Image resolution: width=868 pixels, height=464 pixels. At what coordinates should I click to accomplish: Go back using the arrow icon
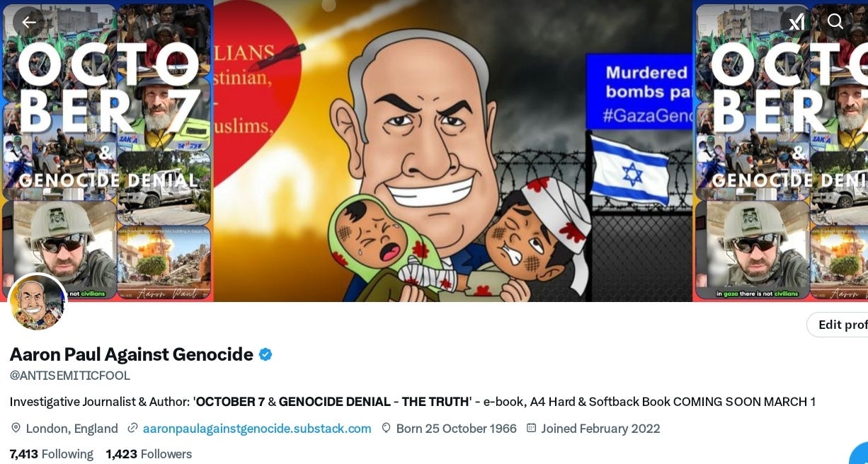tap(28, 22)
